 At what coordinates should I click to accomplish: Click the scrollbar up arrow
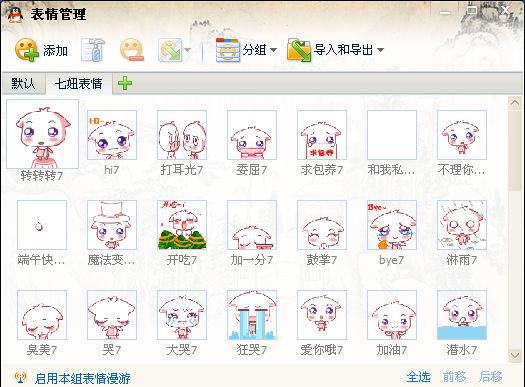[x=515, y=103]
